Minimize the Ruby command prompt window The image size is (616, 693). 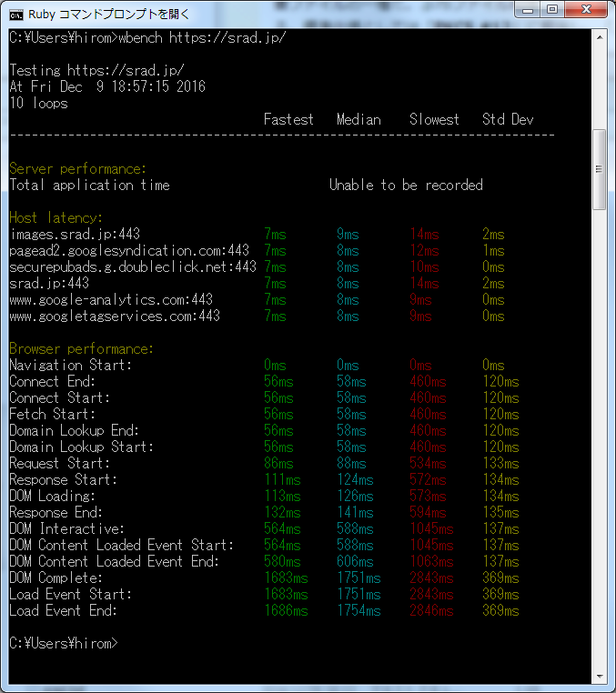528,10
